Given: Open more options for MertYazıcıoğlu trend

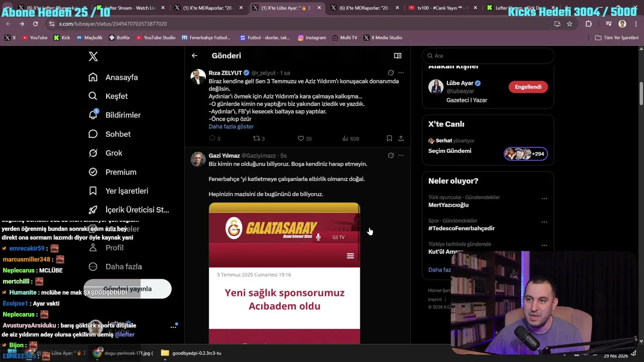Looking at the screenshot, I should click(x=544, y=199).
